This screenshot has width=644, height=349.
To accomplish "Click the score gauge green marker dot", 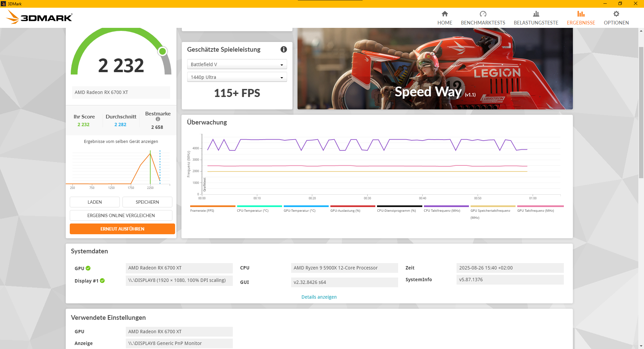I will [x=163, y=51].
